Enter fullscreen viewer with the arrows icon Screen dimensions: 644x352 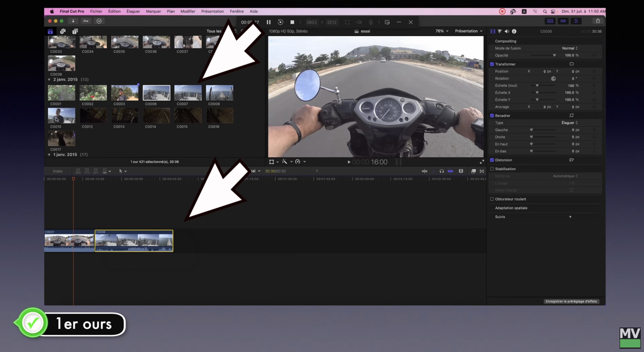click(x=482, y=162)
